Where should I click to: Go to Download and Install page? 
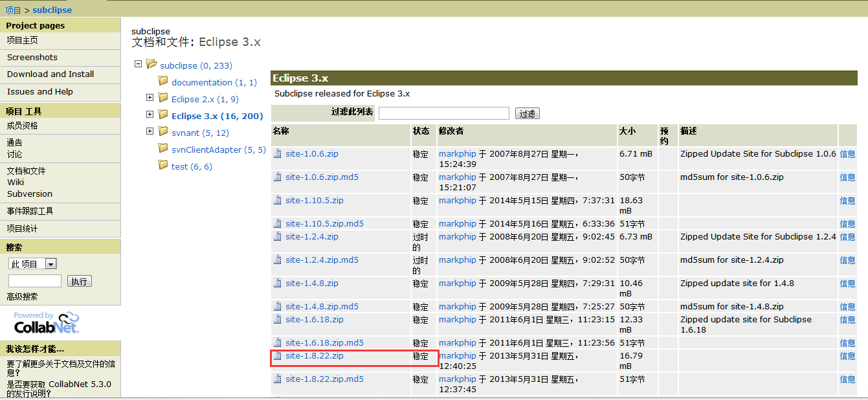click(50, 74)
